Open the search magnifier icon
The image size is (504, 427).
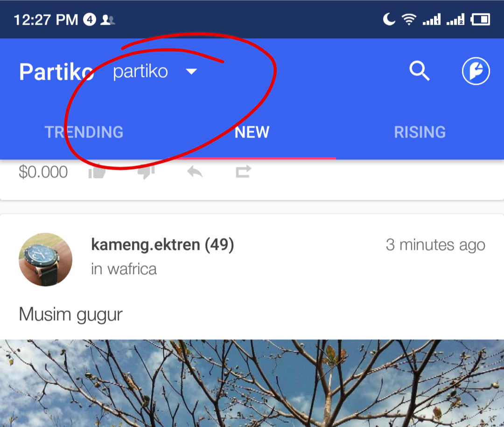click(x=420, y=71)
